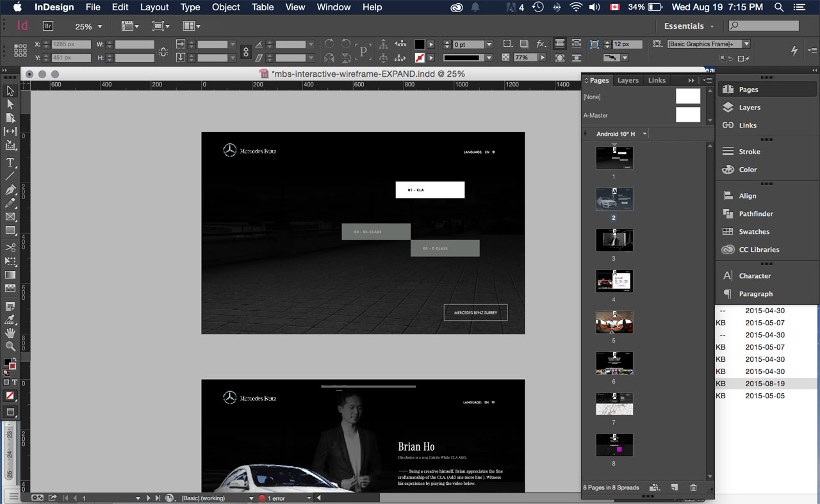The height and width of the screenshot is (504, 820).
Task: Select the Free Transform tool
Action: tap(10, 261)
